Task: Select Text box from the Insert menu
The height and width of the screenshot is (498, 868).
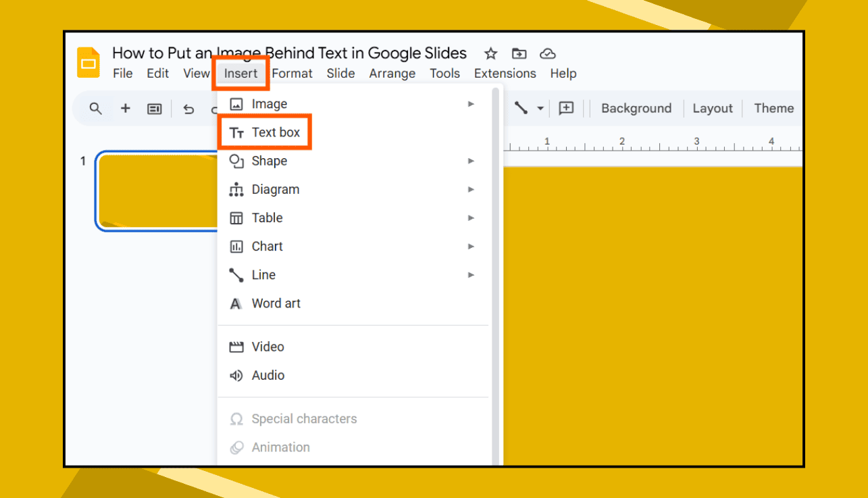Action: pyautogui.click(x=278, y=132)
